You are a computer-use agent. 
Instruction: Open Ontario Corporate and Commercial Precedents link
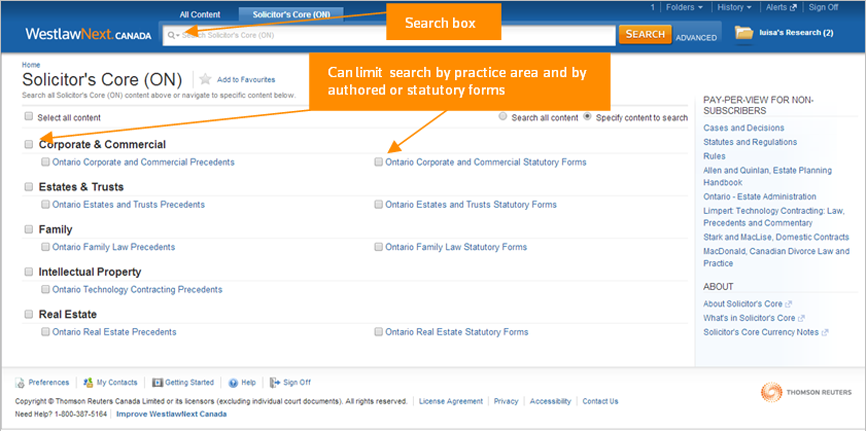point(144,162)
